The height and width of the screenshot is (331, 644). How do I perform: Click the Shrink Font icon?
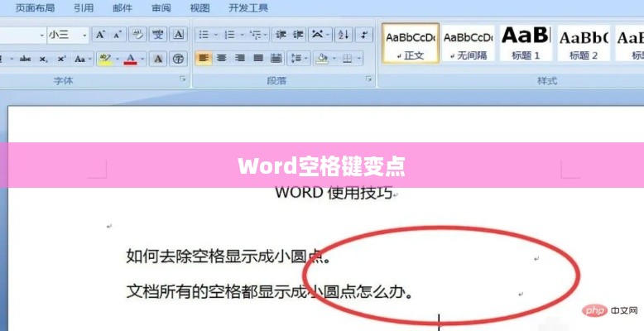pyautogui.click(x=117, y=35)
